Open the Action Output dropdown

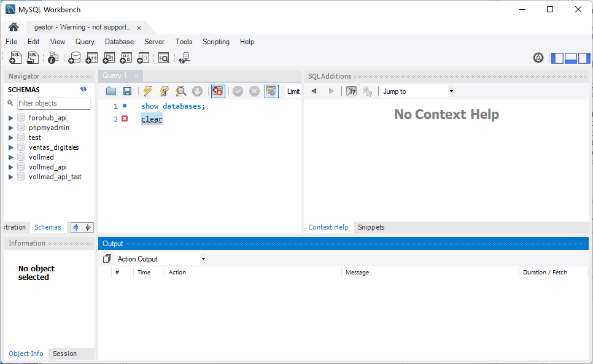tap(203, 258)
